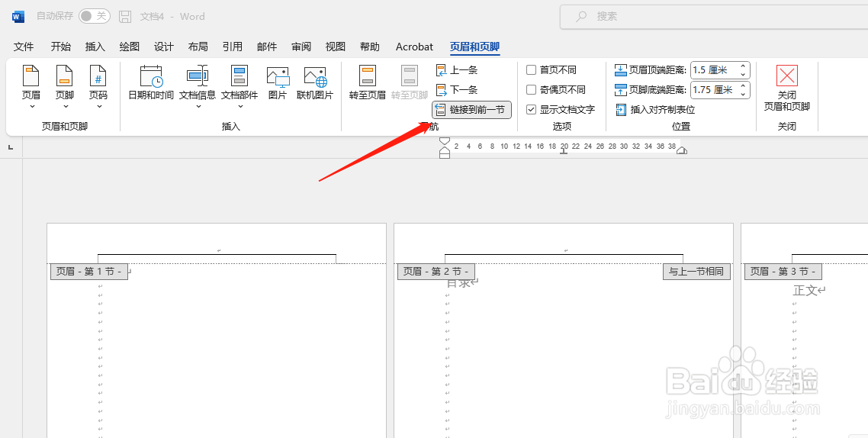The height and width of the screenshot is (438, 868).
Task: Switch to the 插入 tab
Action: [95, 47]
